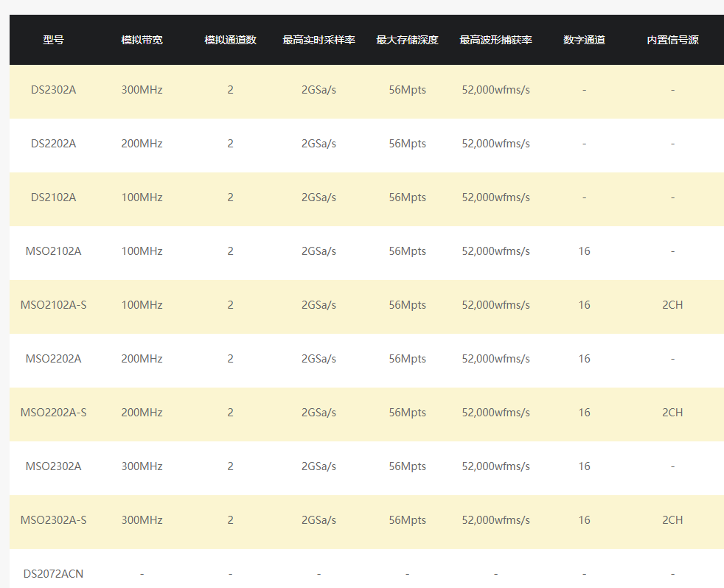Click 100MHz bandwidth in MSO2102A row
Viewport: 724px width, 588px height.
click(x=142, y=251)
